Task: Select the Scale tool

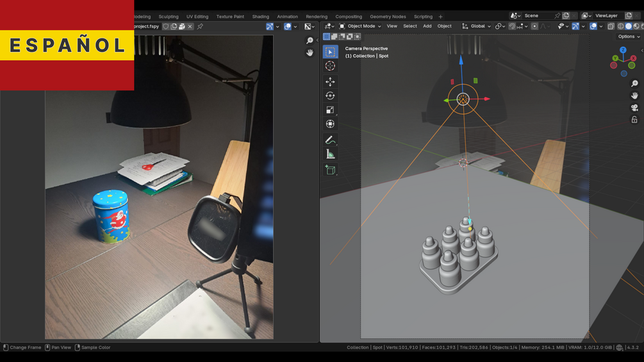Action: tap(330, 110)
